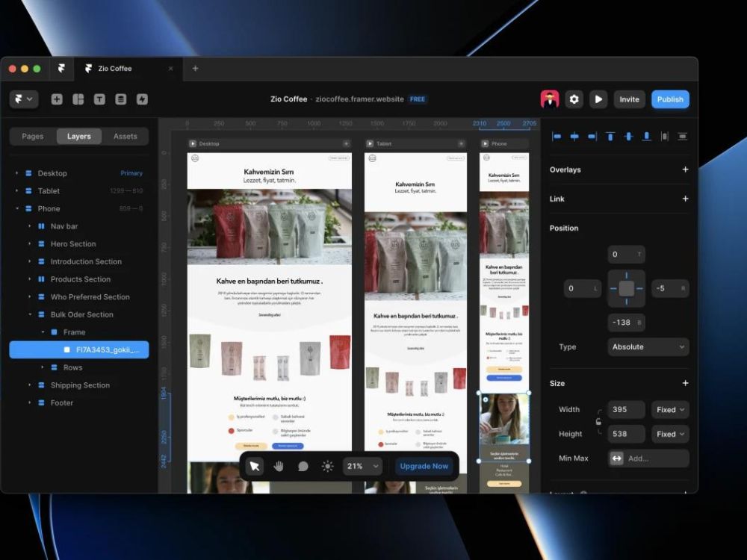Open the 21% zoom dropdown

pyautogui.click(x=362, y=466)
